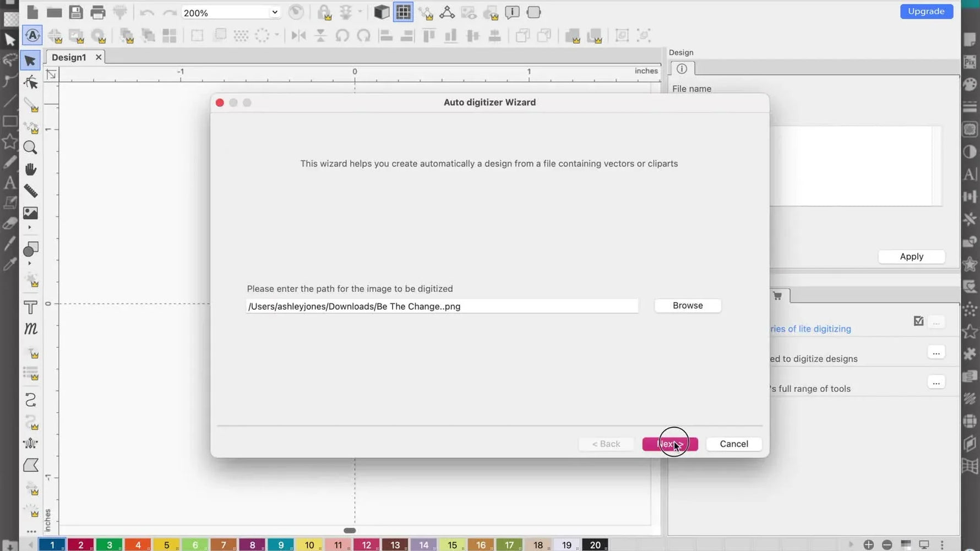Select the text T tool
980x551 pixels.
tap(31, 307)
